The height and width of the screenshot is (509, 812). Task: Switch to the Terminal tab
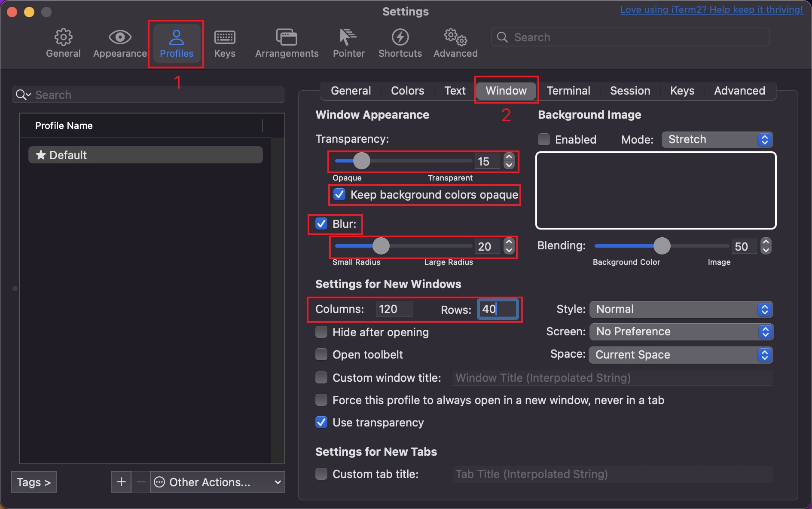tap(568, 91)
